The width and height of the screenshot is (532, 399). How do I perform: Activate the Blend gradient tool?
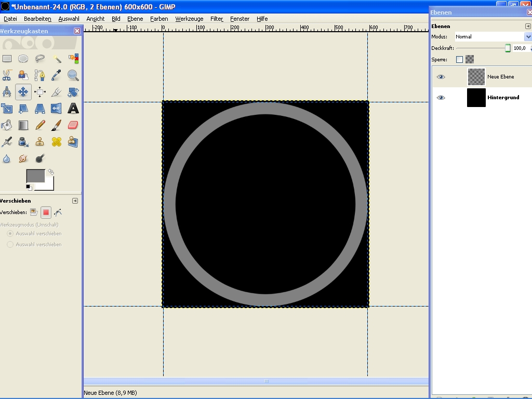click(x=23, y=125)
